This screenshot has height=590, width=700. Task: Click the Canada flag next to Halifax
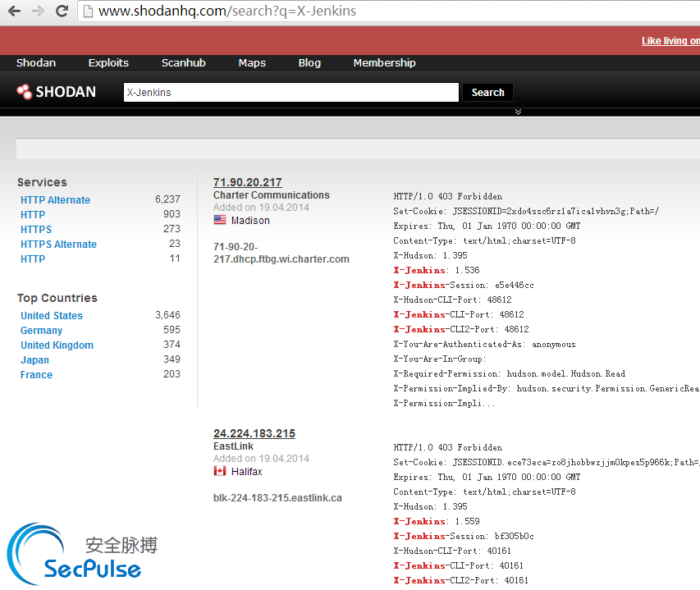[220, 471]
